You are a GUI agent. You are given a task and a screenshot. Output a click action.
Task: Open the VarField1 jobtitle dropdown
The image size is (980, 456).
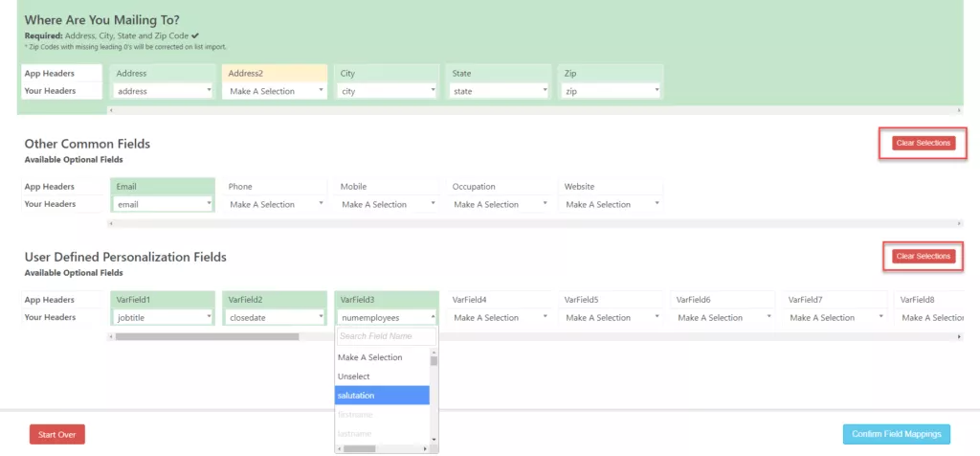click(163, 317)
